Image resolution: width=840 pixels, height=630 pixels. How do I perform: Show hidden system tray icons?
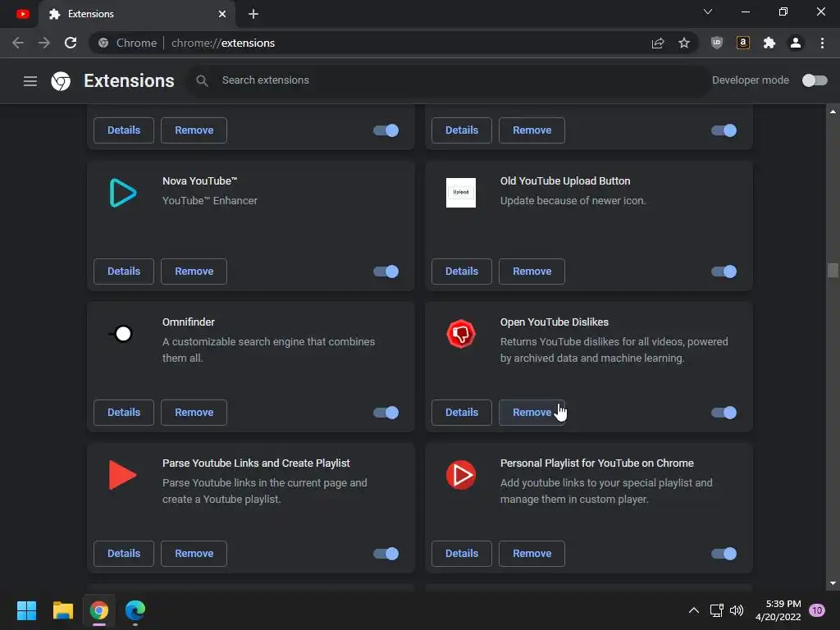coord(694,610)
